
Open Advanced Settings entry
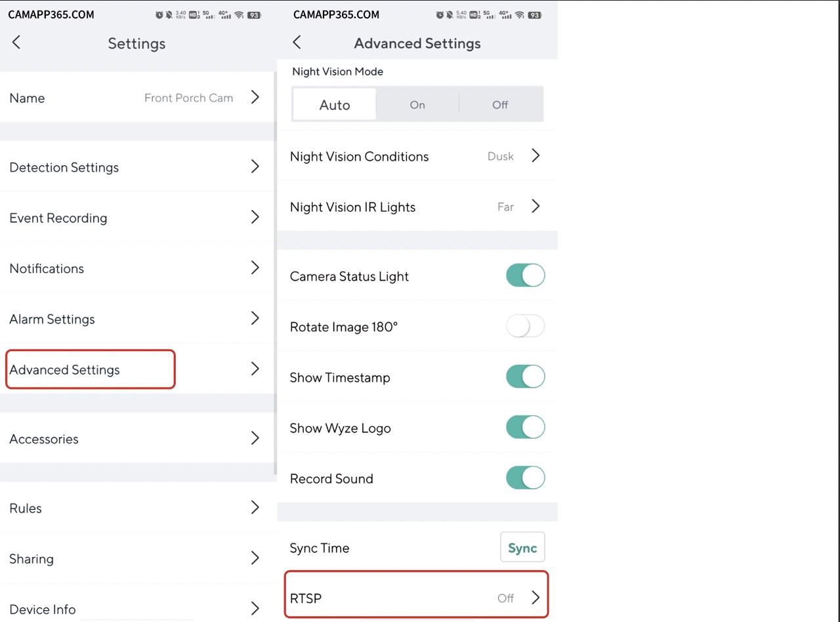click(x=136, y=369)
